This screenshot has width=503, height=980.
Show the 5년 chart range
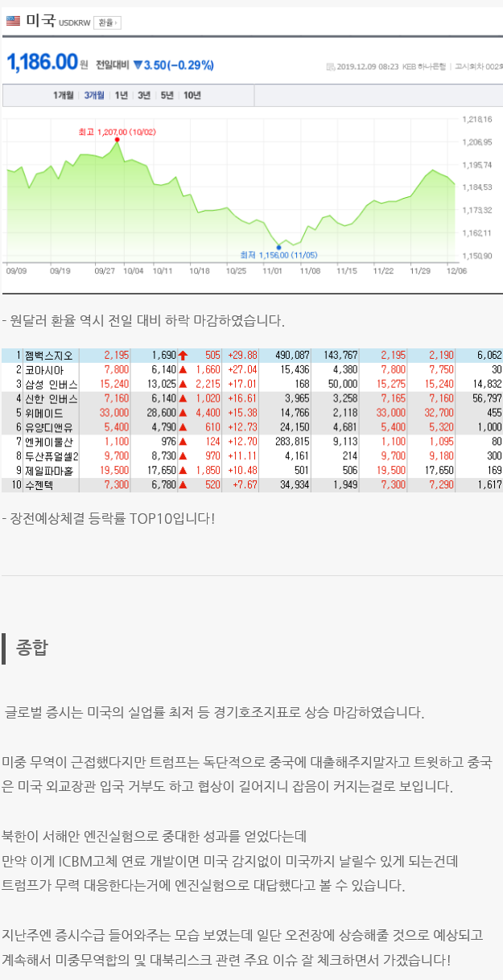tap(167, 96)
